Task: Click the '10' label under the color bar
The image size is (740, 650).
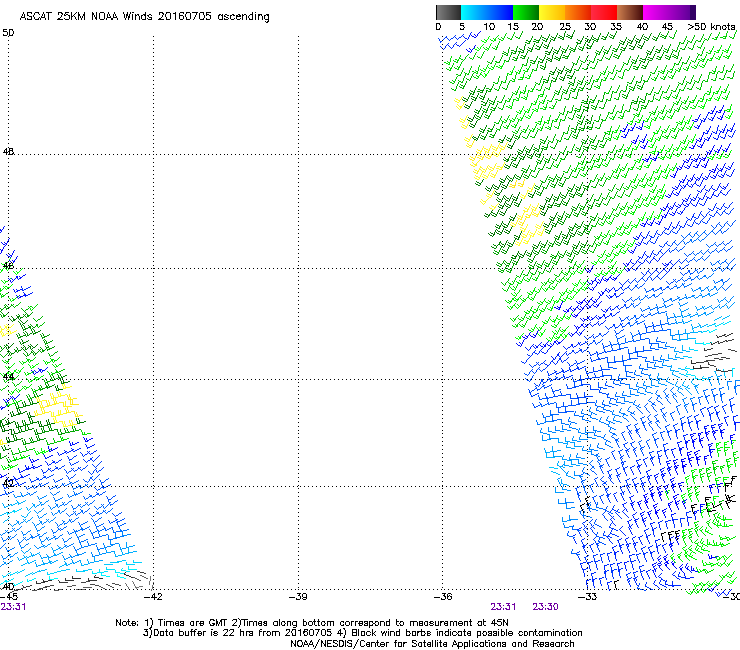Action: 489,27
